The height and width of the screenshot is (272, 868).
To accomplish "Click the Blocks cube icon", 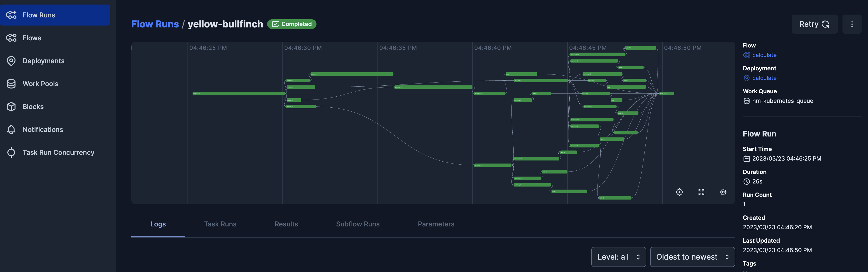I will tap(11, 107).
